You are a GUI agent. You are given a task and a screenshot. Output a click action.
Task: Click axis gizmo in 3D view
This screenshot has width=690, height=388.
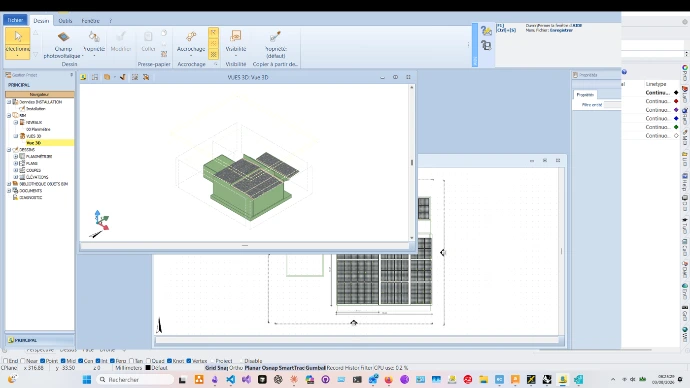[101, 220]
